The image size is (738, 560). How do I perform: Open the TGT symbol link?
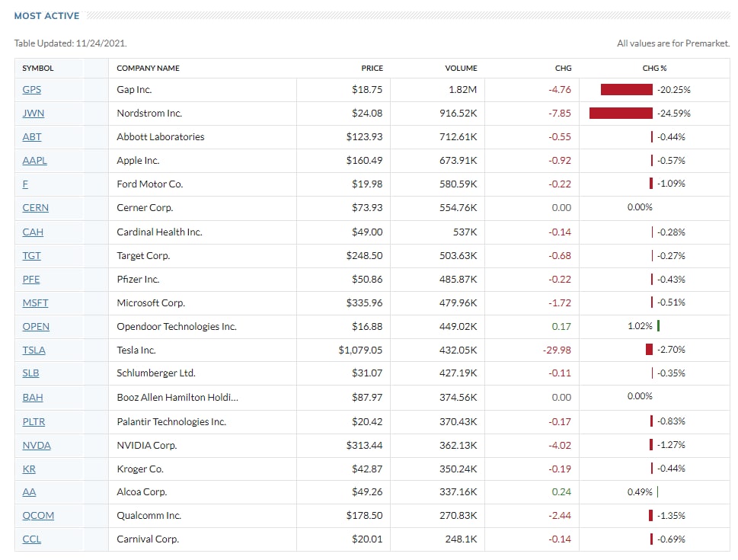click(31, 255)
